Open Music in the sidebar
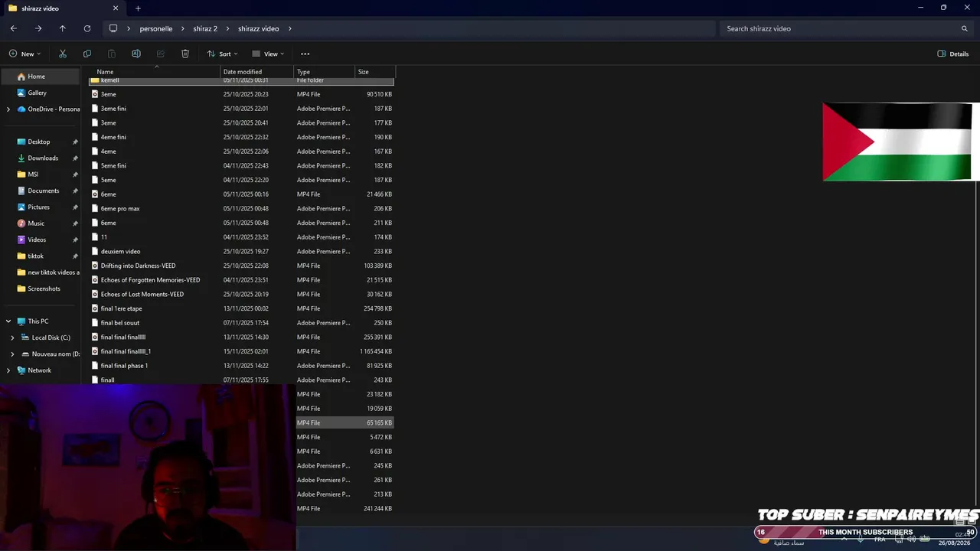 pos(36,223)
